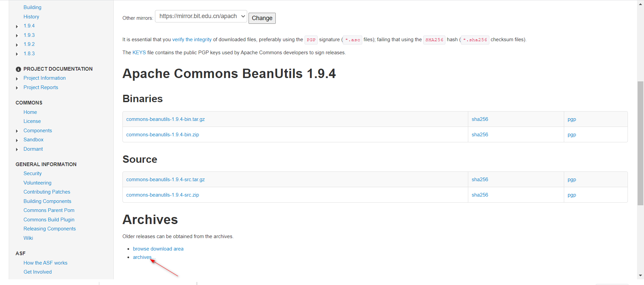
Task: Expand Project Information arrow in sidebar
Action: 17,79
